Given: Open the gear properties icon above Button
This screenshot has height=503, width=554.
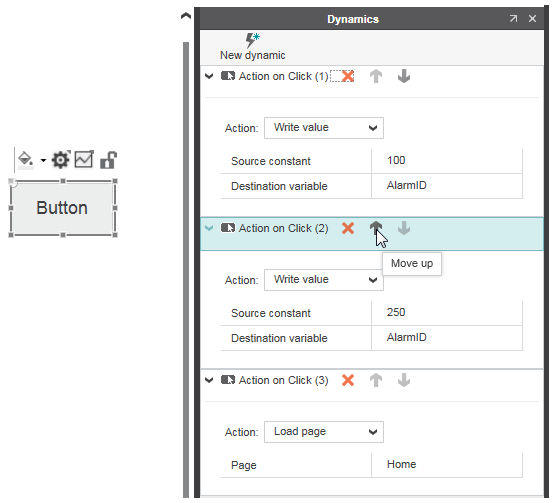Looking at the screenshot, I should click(61, 160).
